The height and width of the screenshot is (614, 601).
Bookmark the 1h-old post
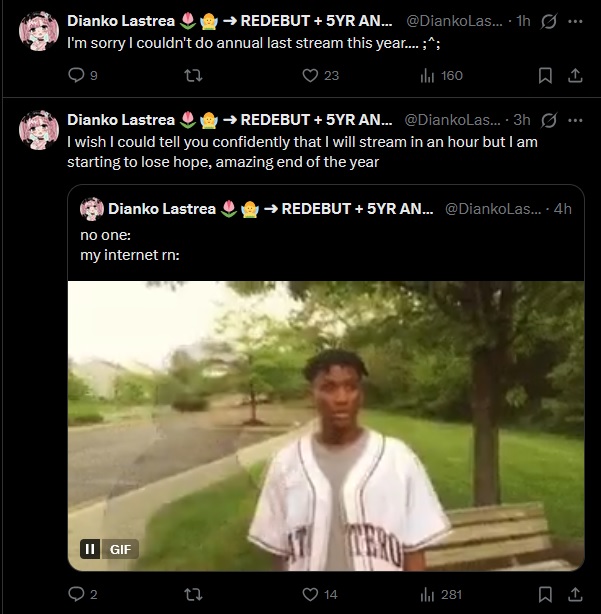545,75
